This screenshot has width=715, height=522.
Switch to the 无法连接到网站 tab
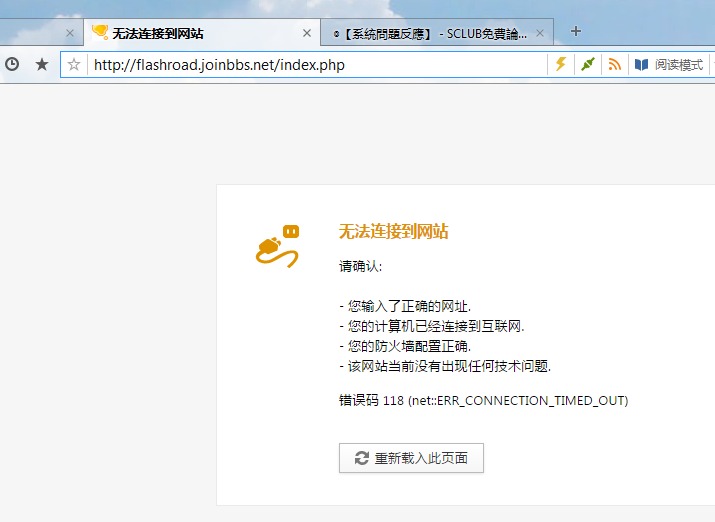pos(202,33)
